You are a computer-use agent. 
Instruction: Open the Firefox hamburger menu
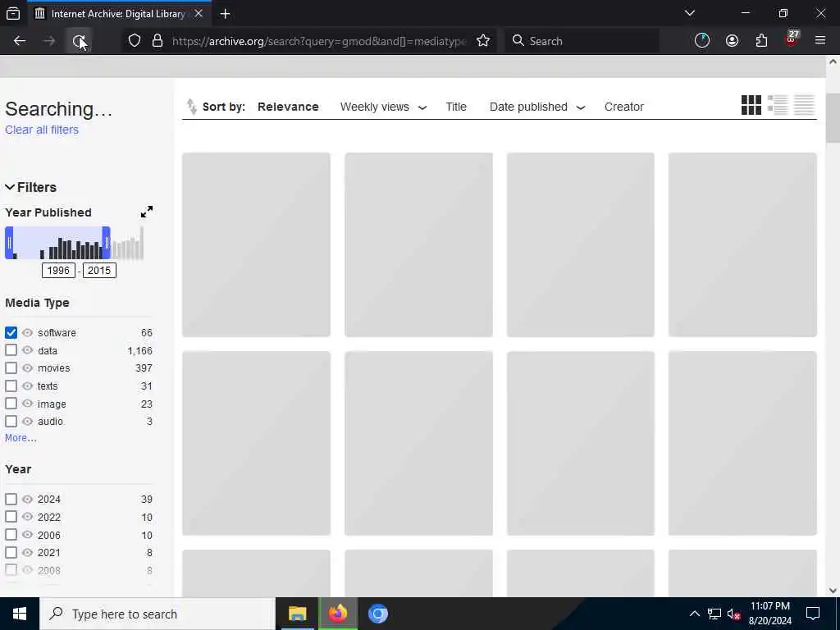click(x=820, y=41)
